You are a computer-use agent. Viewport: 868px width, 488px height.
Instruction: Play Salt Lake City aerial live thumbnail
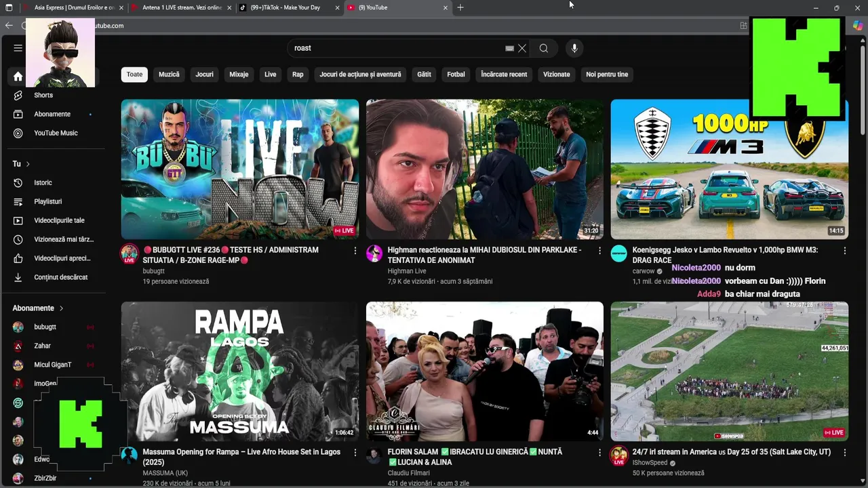729,371
